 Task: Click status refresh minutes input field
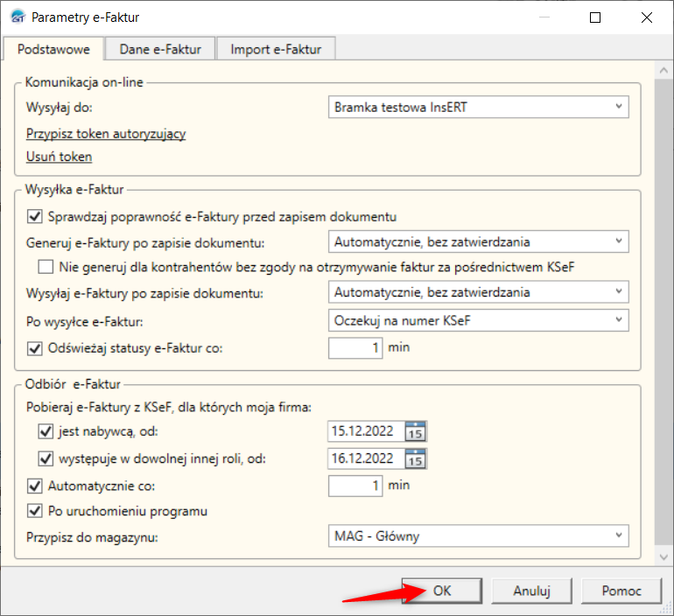pyautogui.click(x=355, y=347)
